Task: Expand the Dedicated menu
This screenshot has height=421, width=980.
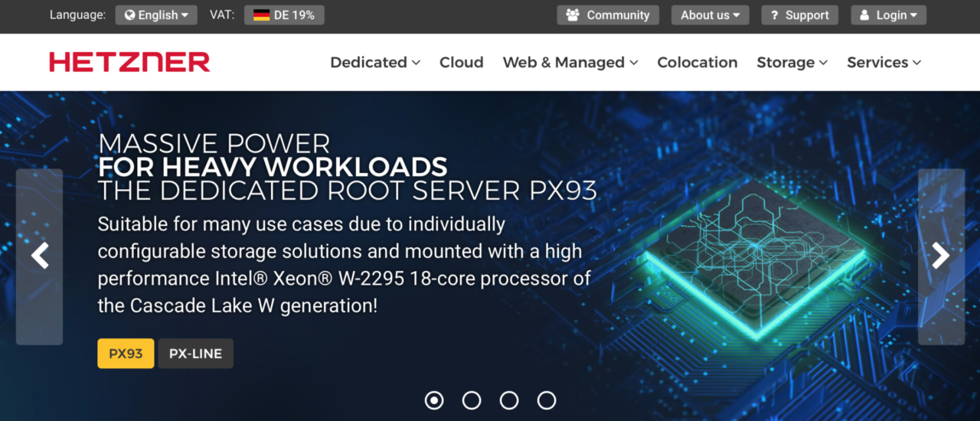Action: point(375,63)
